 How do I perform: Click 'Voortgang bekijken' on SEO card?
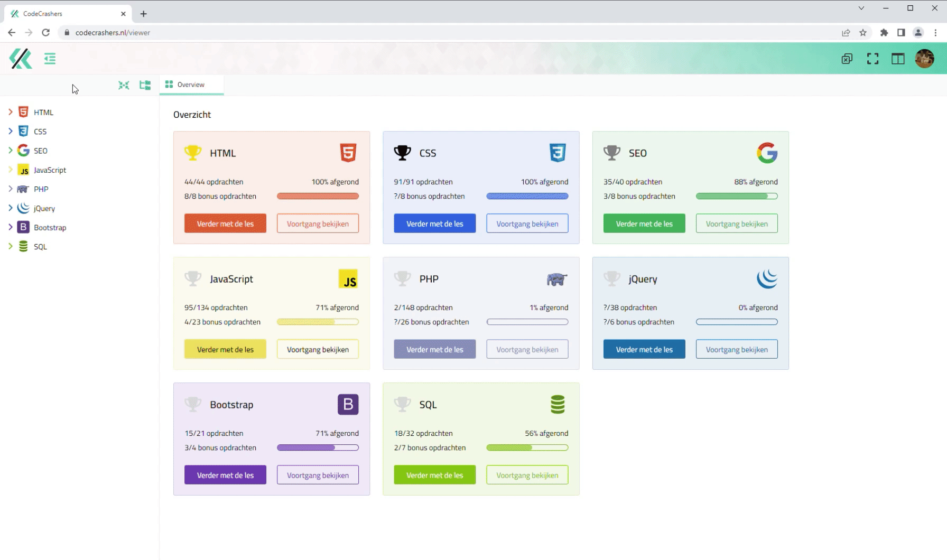736,223
